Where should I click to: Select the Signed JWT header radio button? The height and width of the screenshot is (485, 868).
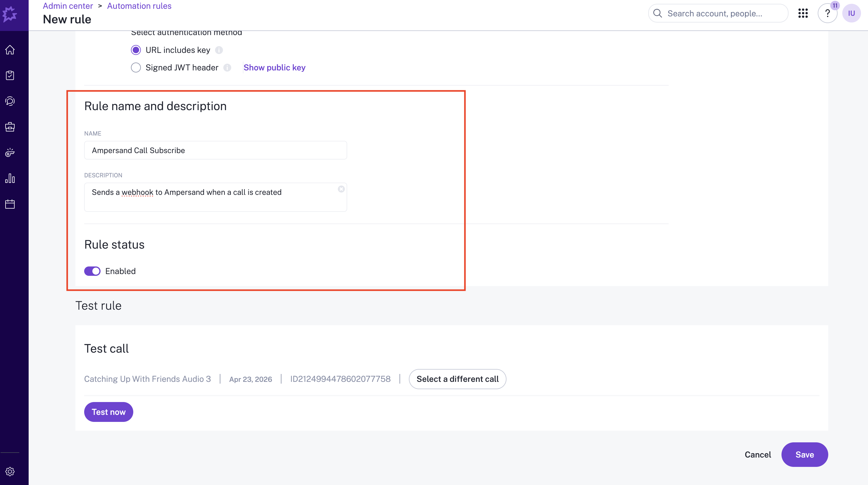click(x=136, y=68)
